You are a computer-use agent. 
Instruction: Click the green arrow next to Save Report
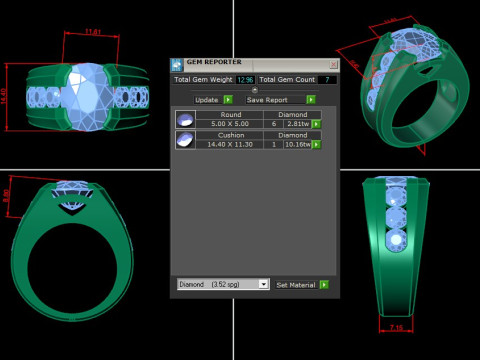coord(311,100)
